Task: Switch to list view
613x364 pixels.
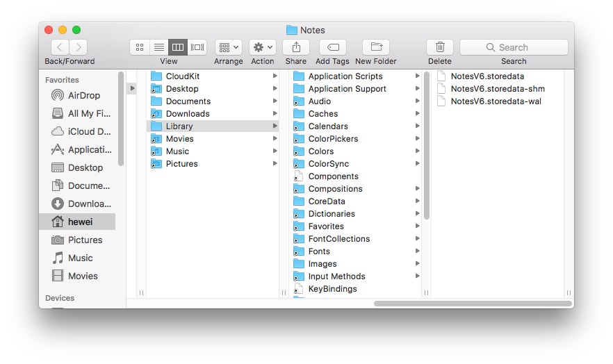Action: point(158,47)
